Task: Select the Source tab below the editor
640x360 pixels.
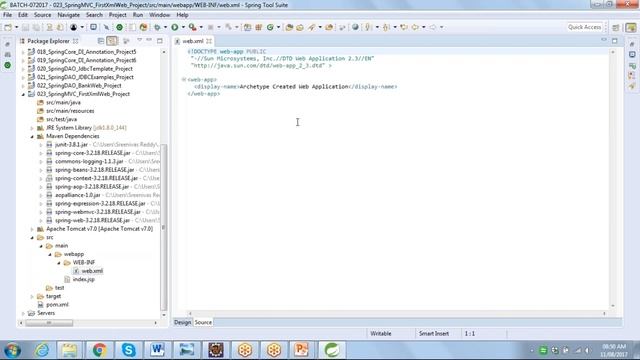Action: click(x=203, y=322)
